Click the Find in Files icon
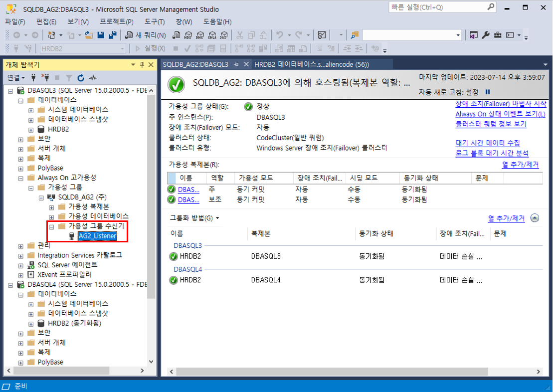 tap(355, 35)
